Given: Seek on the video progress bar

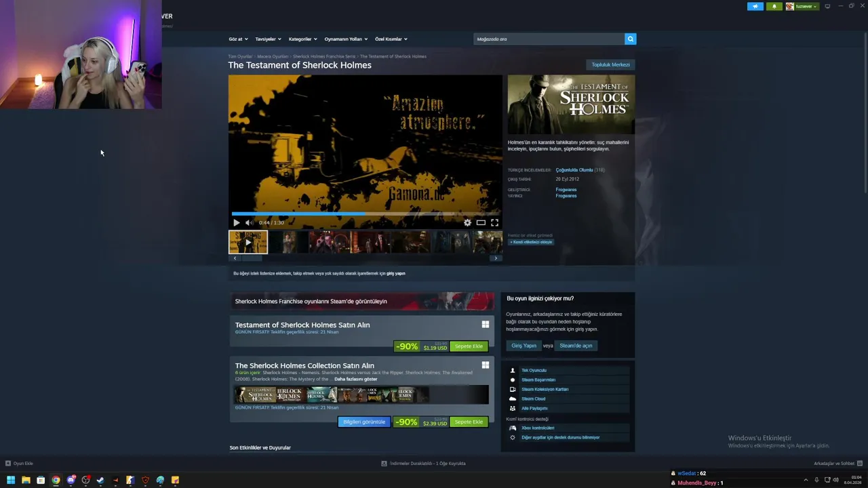Looking at the screenshot, I should [365, 213].
